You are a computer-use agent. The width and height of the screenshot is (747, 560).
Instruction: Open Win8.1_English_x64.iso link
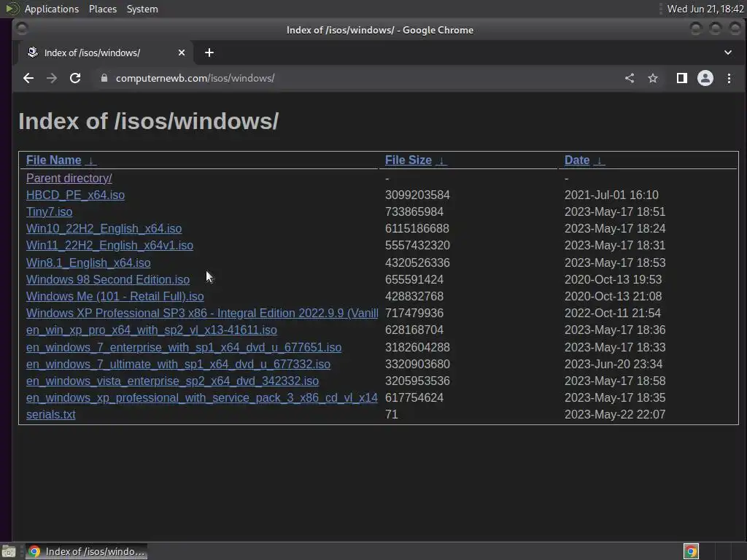88,262
